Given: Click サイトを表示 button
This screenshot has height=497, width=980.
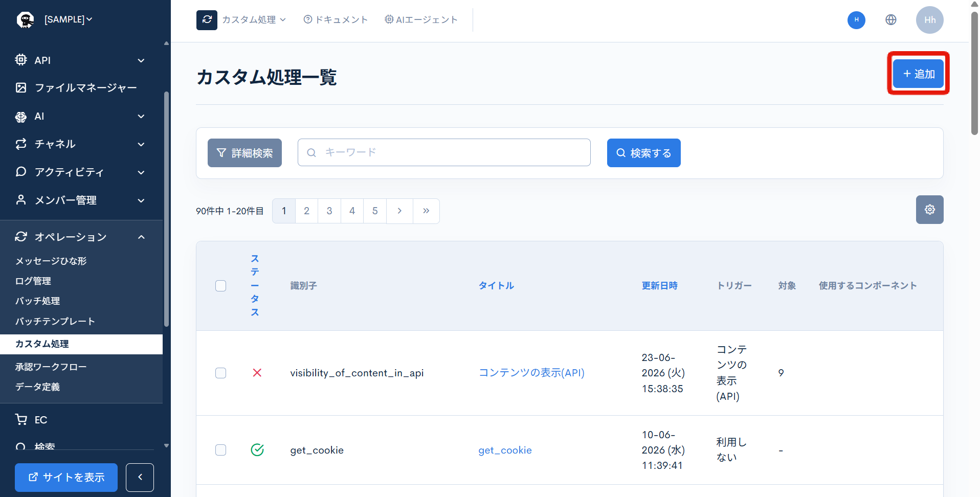Looking at the screenshot, I should pos(66,477).
